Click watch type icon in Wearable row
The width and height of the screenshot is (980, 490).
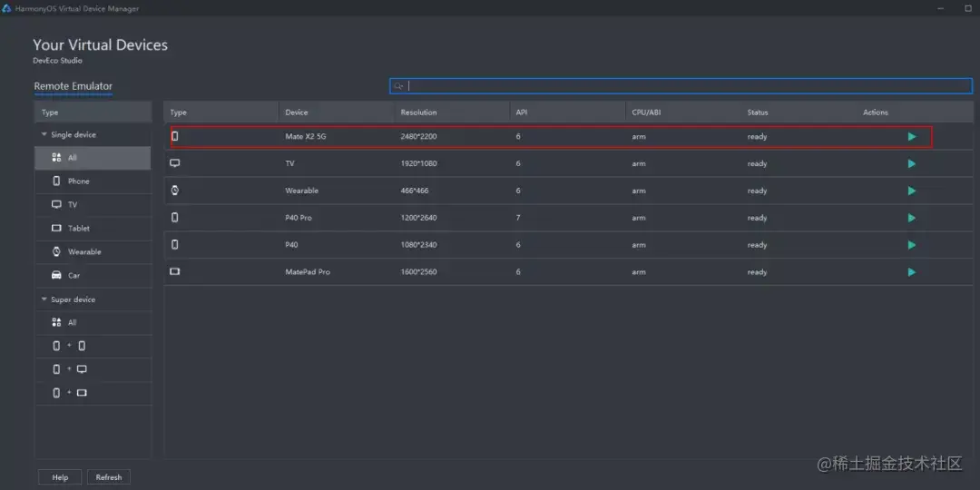tap(175, 191)
